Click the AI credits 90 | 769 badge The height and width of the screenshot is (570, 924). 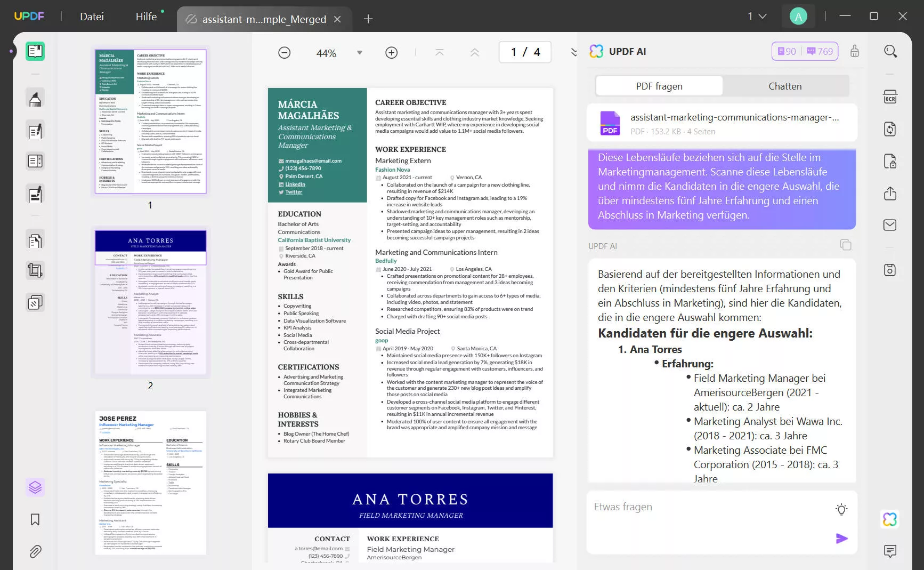805,51
